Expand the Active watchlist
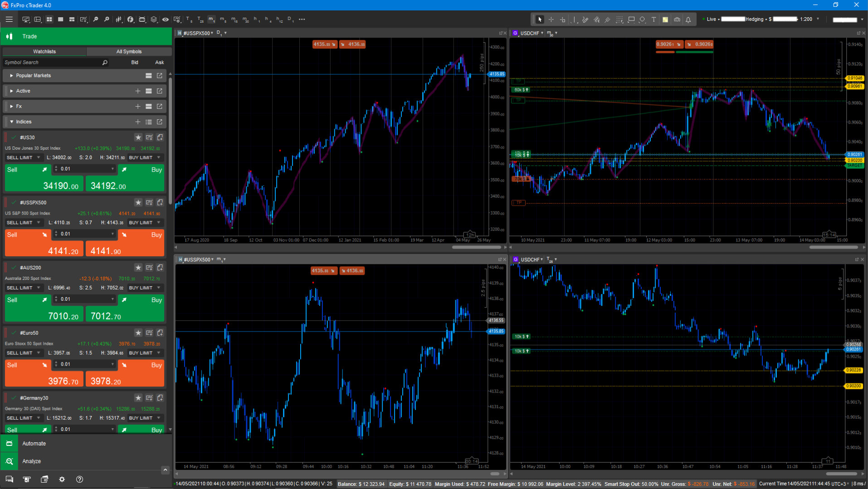 (11, 91)
